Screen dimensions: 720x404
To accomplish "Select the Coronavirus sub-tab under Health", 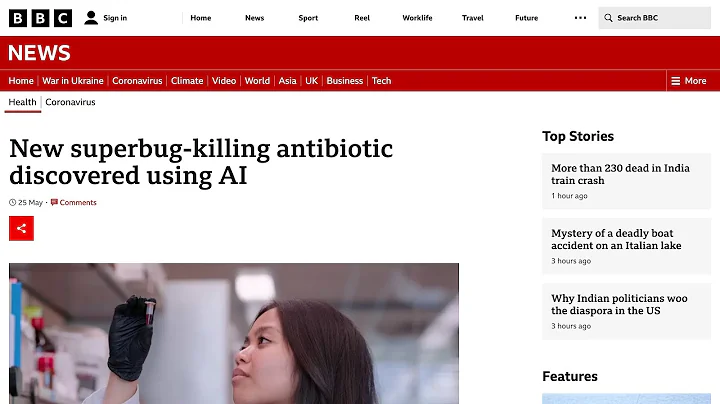I will [70, 102].
